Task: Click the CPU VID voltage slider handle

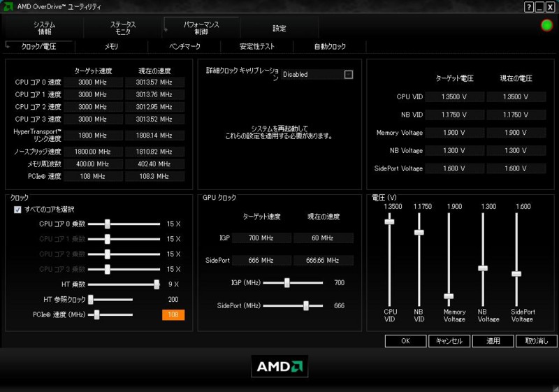Action: [x=389, y=222]
